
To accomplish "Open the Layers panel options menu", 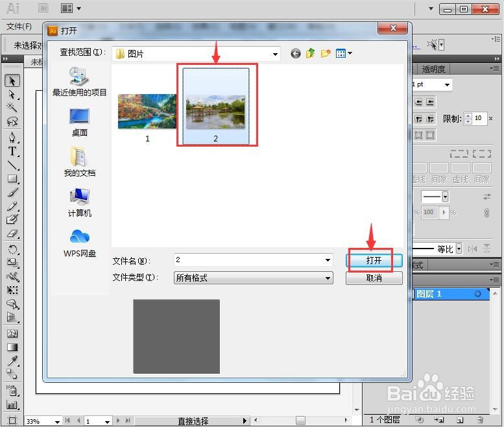I will tap(494, 280).
